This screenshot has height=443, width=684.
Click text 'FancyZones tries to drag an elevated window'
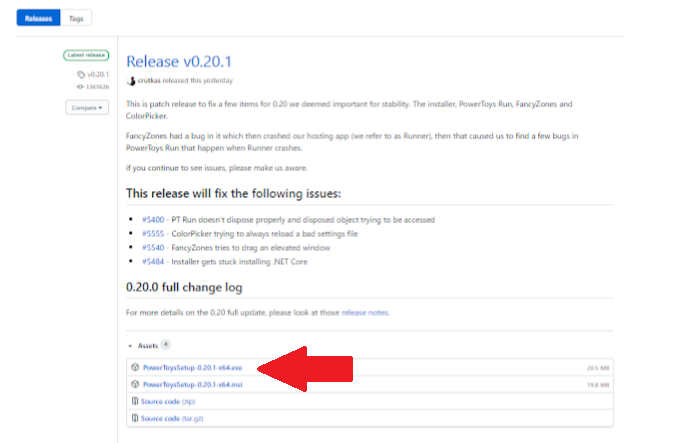click(250, 248)
